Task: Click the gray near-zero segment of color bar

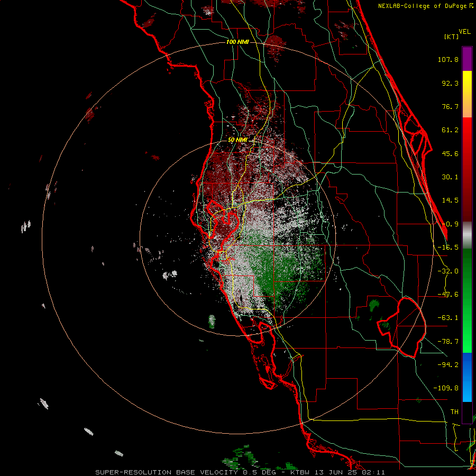Action: [467, 235]
